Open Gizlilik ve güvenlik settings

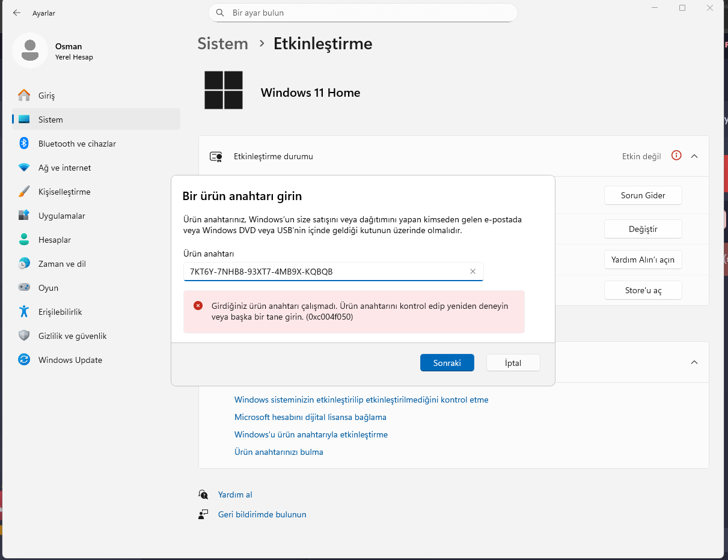[x=96, y=336]
